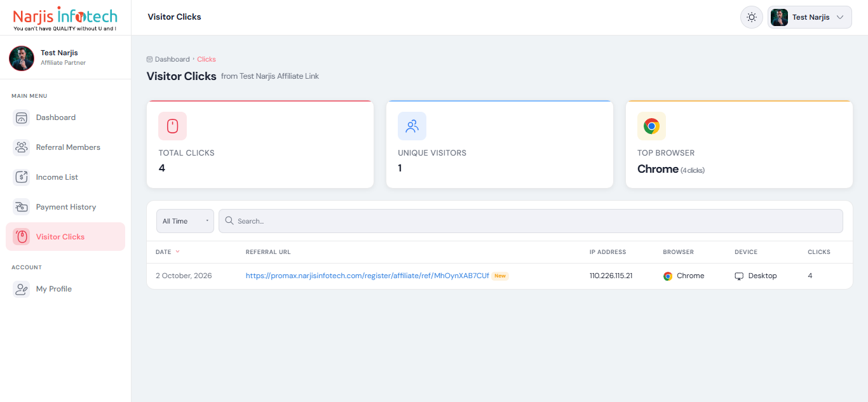
Task: Click the Top Browser Chrome logo
Action: point(651,126)
